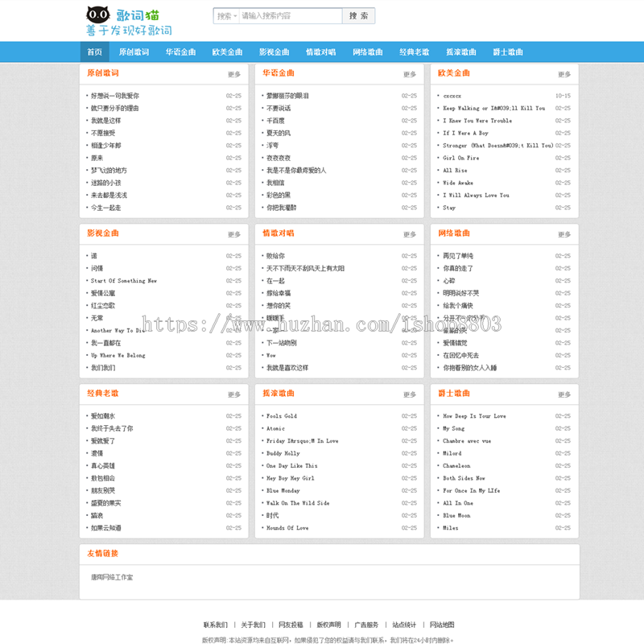644x644 pixels.
Task: Open the song Girl On Fire
Action: click(460, 158)
